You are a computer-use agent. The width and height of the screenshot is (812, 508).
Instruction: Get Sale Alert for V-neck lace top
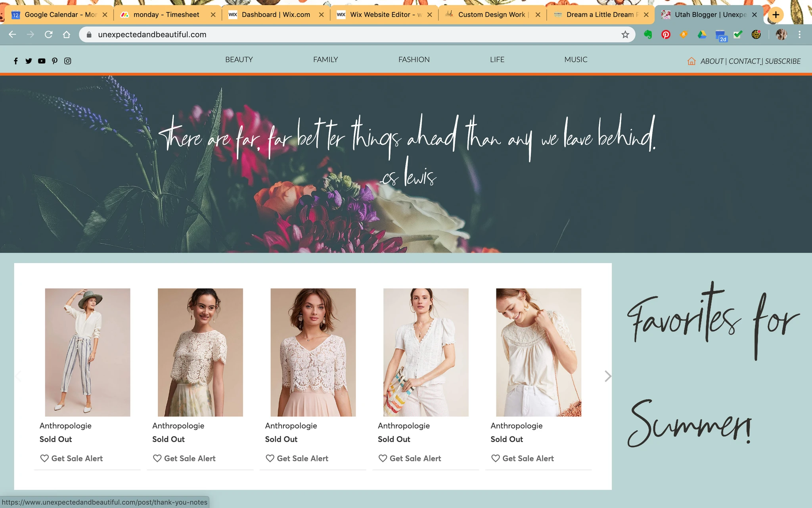click(297, 458)
